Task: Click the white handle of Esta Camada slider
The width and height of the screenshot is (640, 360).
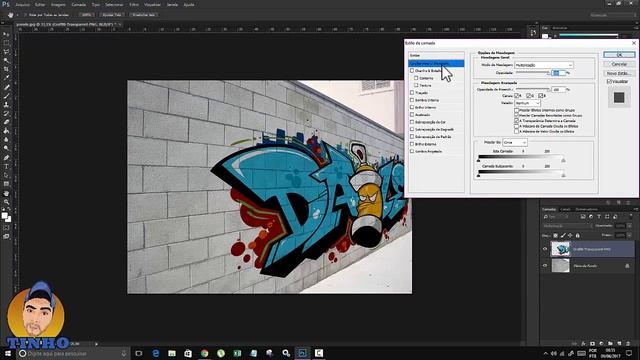Action: 563,160
